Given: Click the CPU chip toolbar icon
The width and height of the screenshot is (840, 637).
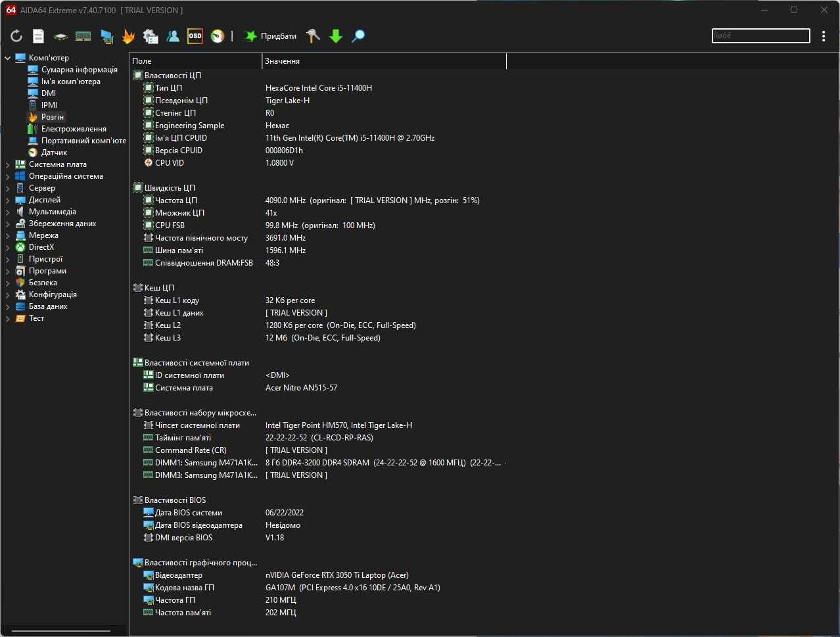Looking at the screenshot, I should tap(60, 36).
